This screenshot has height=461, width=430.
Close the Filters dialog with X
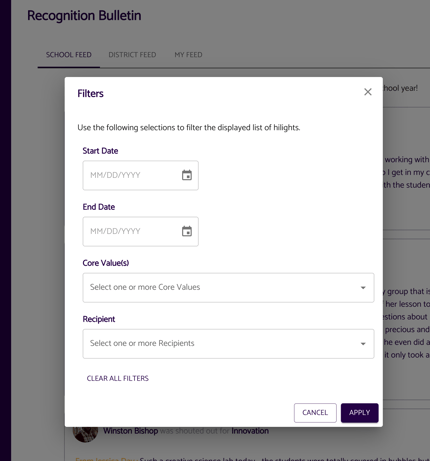click(368, 92)
